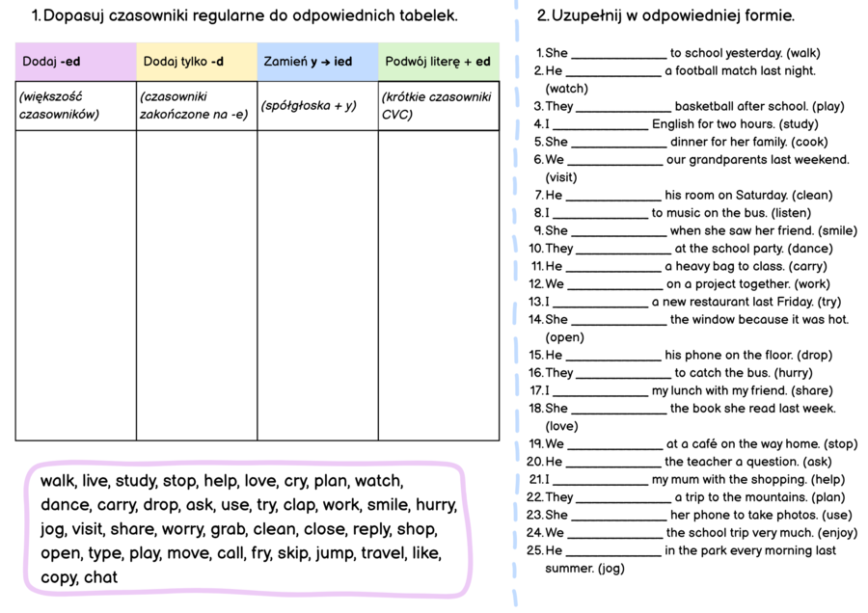Click the word "travel" in the verb box
Viewport: 868px width, 613px height.
(381, 553)
